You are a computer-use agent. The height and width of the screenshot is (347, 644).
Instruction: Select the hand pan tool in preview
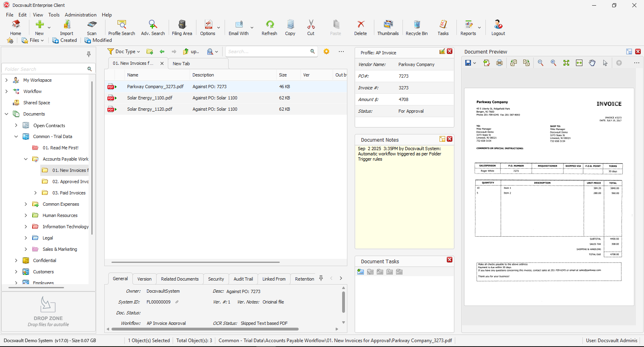pos(592,63)
